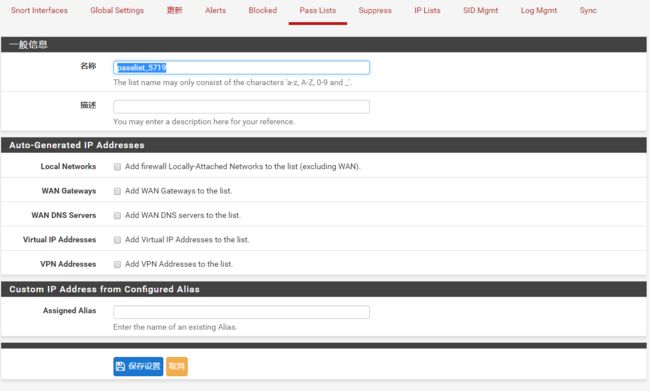Screen dimensions: 650x391
Task: Click the 'WAN Gateways' row label
Action: tap(69, 191)
